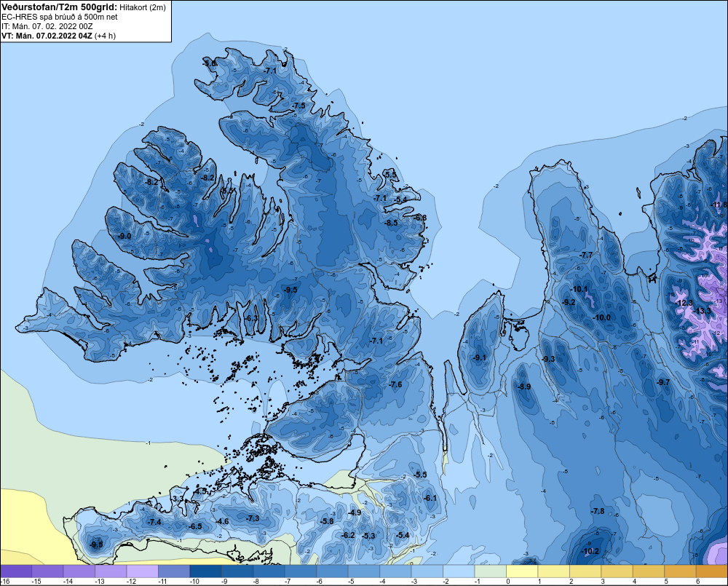Click the pale green swatch between -1 and 0
This screenshot has height=586, width=728.
(x=490, y=571)
